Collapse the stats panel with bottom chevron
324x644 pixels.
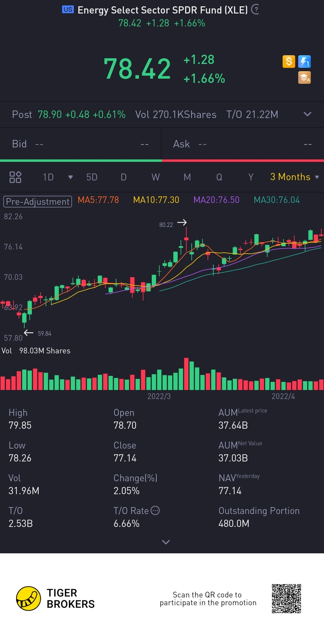click(x=166, y=542)
